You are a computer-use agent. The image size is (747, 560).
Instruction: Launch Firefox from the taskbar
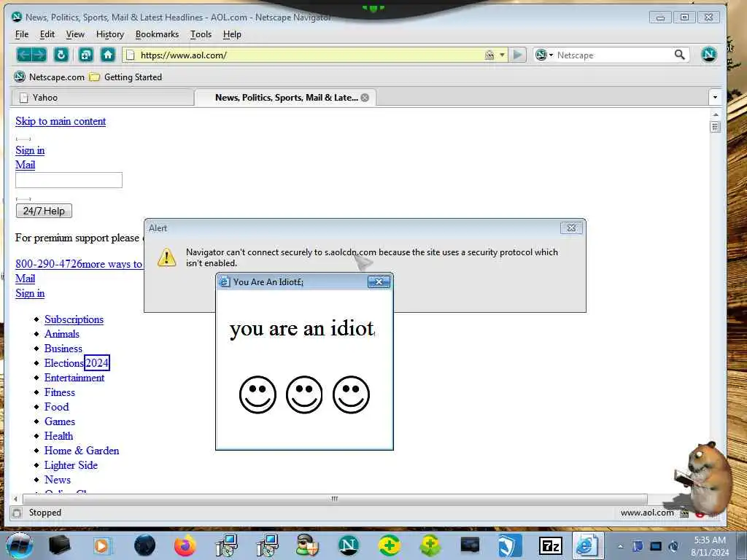(x=185, y=545)
